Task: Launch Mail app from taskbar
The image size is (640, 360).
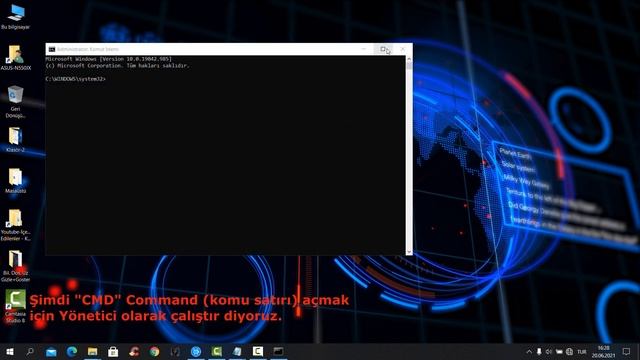Action: tap(51, 351)
